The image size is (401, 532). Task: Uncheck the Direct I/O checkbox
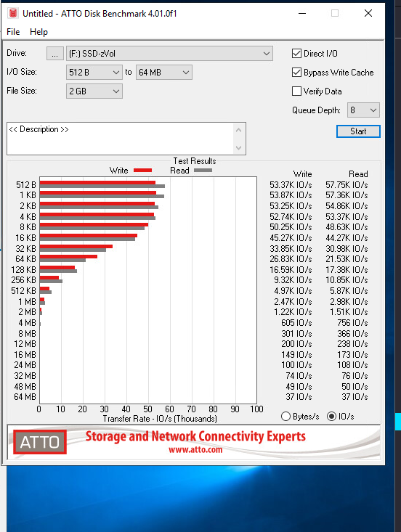coord(296,53)
